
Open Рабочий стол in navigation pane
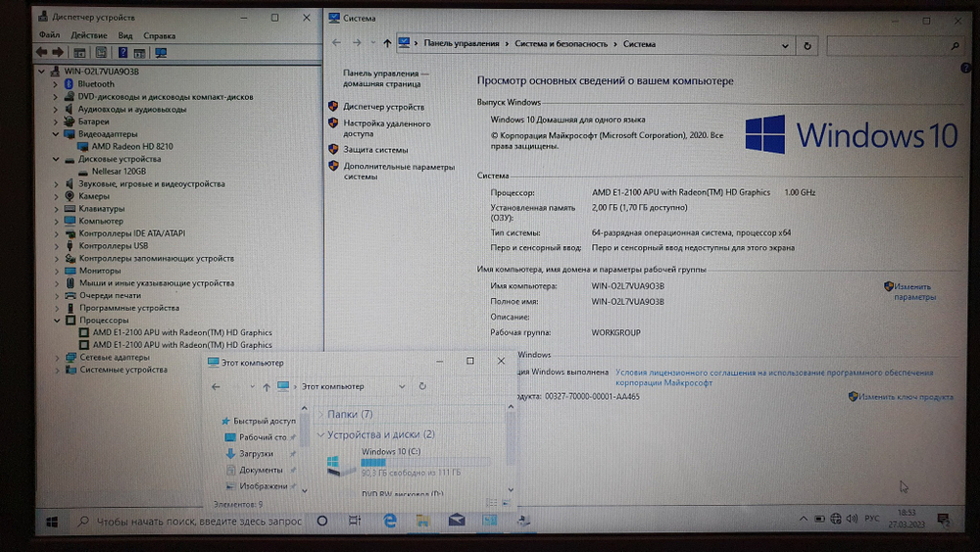[x=263, y=437]
